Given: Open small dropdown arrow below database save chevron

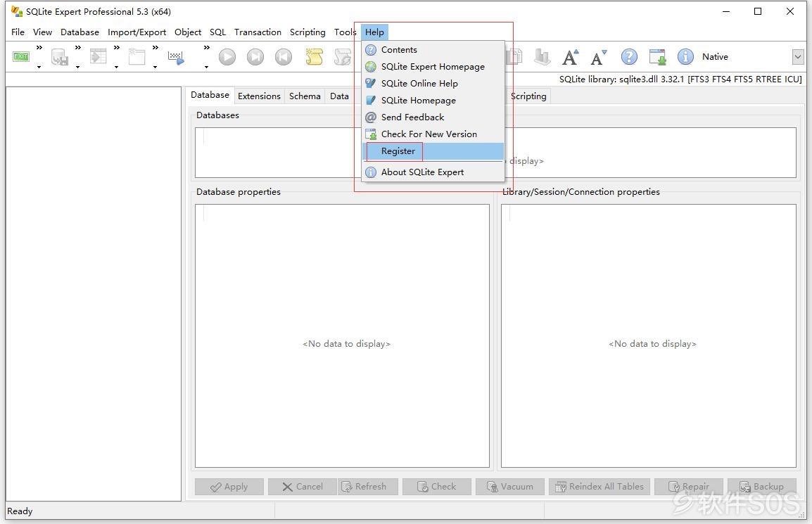Looking at the screenshot, I should pyautogui.click(x=77, y=67).
